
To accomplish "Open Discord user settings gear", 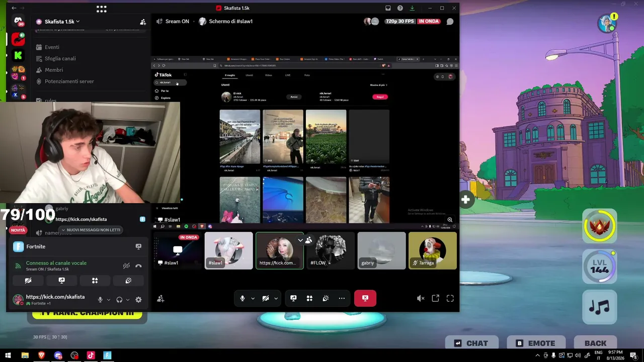I will (x=138, y=300).
